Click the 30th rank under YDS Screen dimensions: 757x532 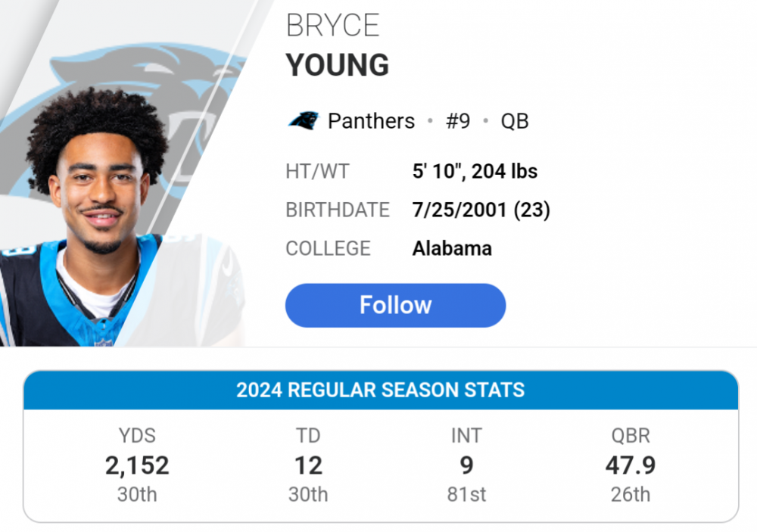(x=137, y=495)
